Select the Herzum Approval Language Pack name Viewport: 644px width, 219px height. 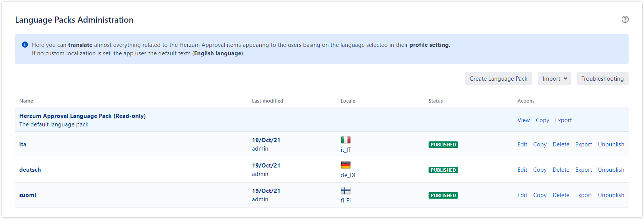tap(82, 116)
